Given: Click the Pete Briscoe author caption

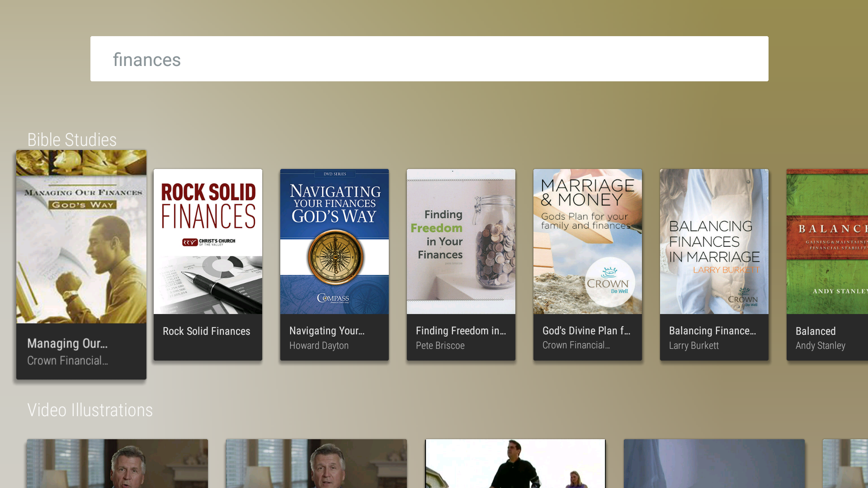Looking at the screenshot, I should (x=440, y=346).
